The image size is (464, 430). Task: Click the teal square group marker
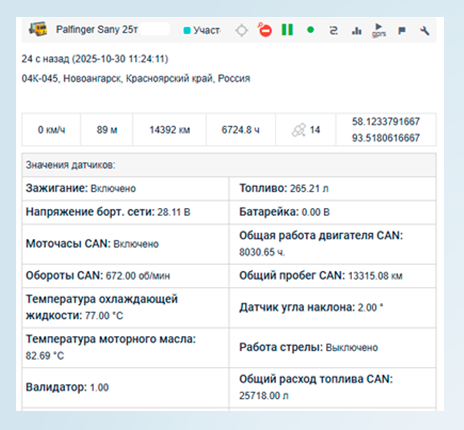(187, 31)
